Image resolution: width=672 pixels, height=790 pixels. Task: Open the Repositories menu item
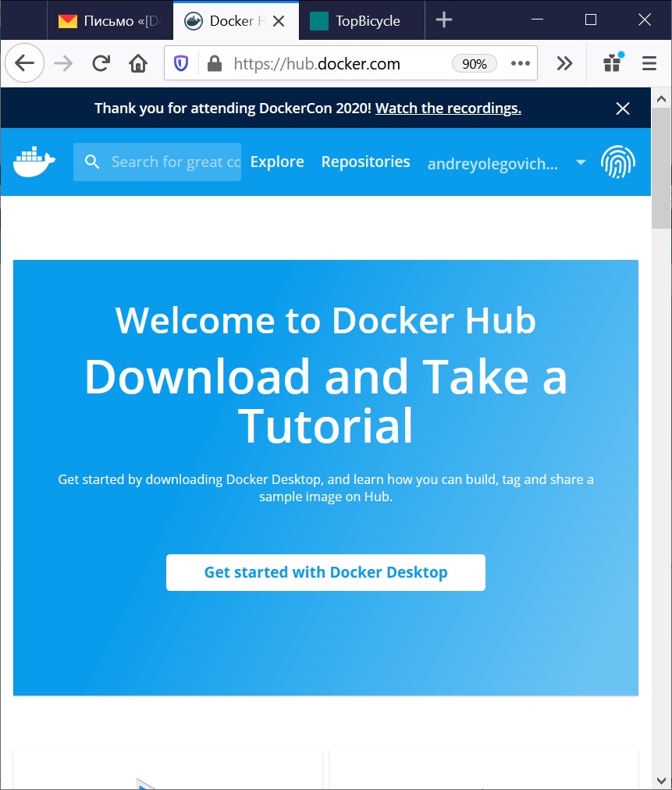(366, 162)
